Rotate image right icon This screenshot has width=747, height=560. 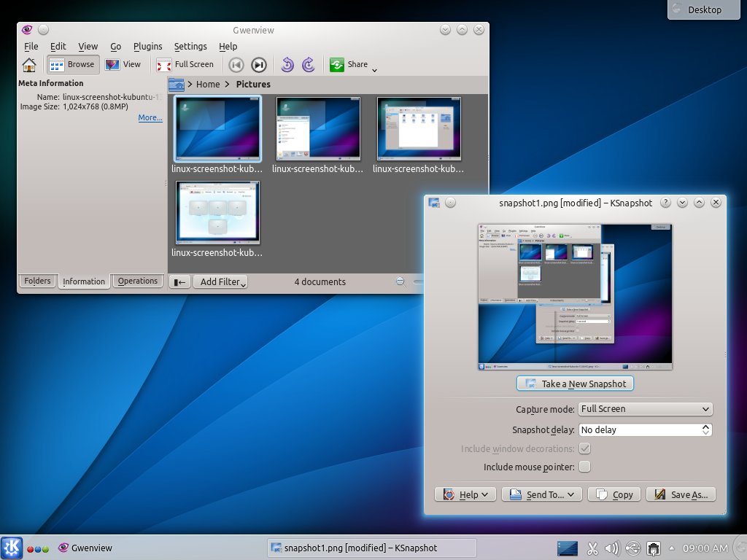(309, 65)
